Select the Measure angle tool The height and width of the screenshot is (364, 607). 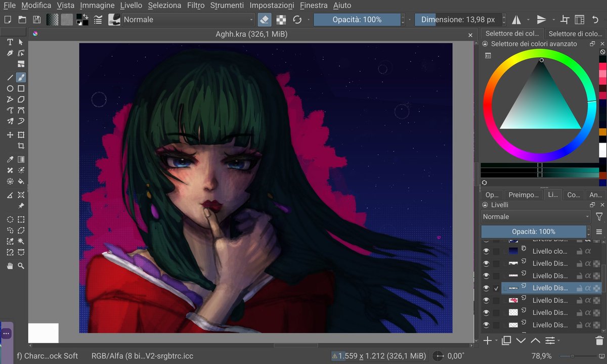[10, 195]
